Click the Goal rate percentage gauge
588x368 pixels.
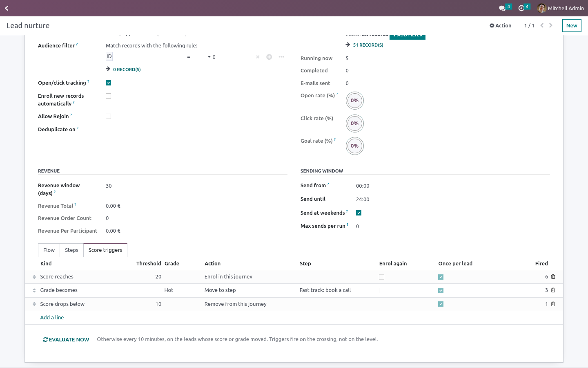pyautogui.click(x=355, y=146)
